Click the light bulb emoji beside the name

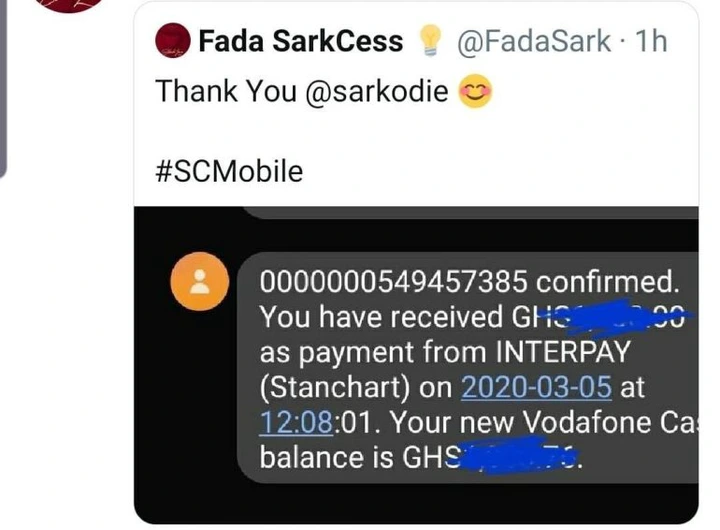click(430, 40)
